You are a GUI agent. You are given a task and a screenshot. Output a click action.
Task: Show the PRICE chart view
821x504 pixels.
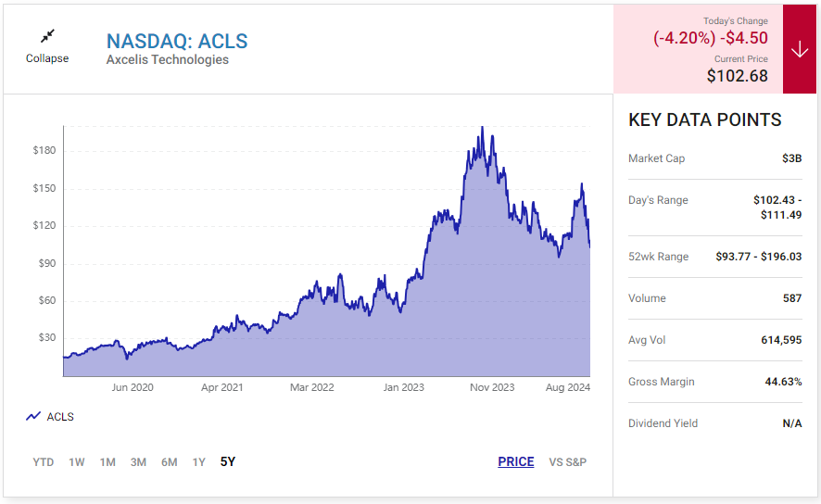click(x=515, y=462)
